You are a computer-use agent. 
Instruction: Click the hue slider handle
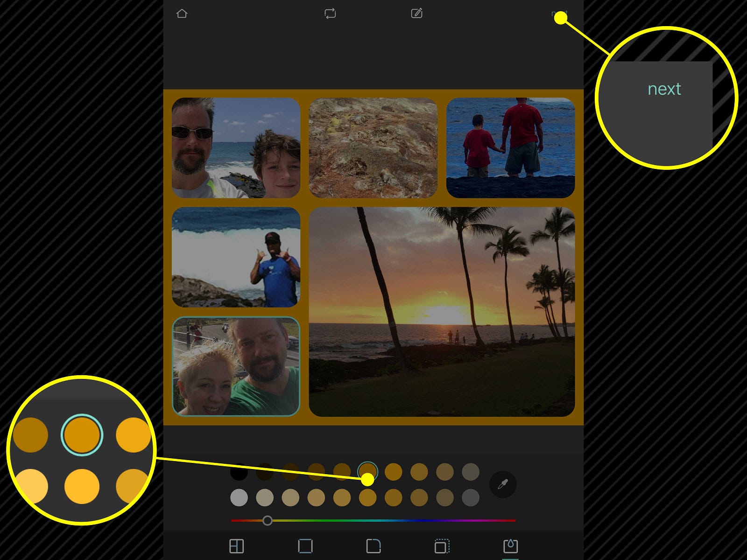[x=267, y=520]
